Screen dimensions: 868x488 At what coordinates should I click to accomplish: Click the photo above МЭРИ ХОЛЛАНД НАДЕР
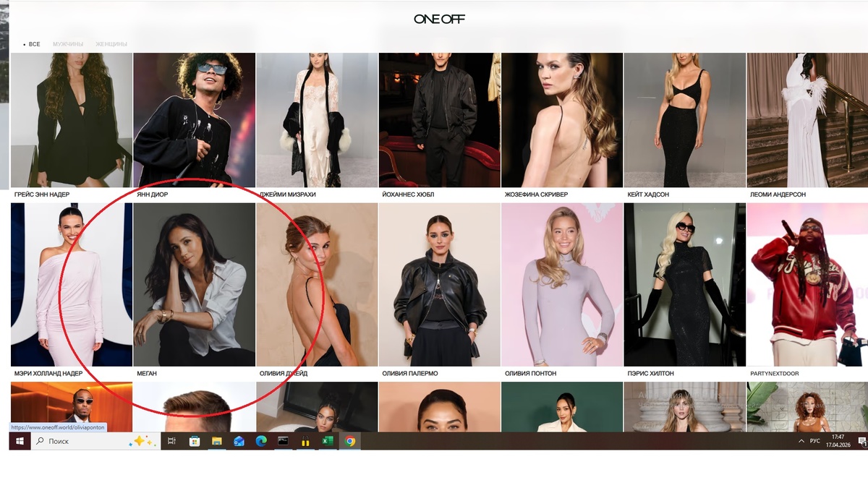tap(72, 284)
